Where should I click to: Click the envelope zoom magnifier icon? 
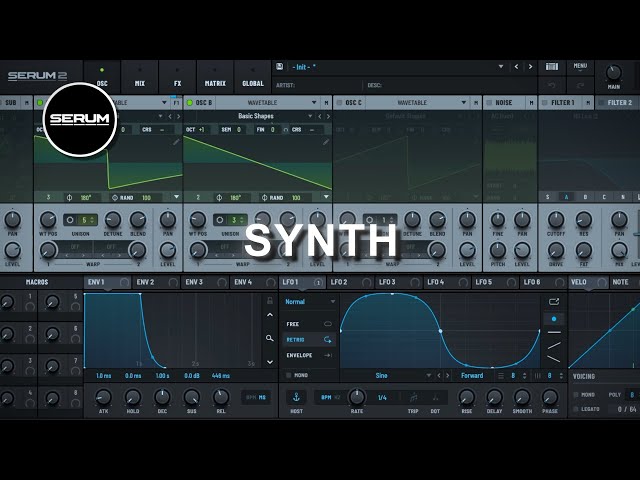[270, 338]
